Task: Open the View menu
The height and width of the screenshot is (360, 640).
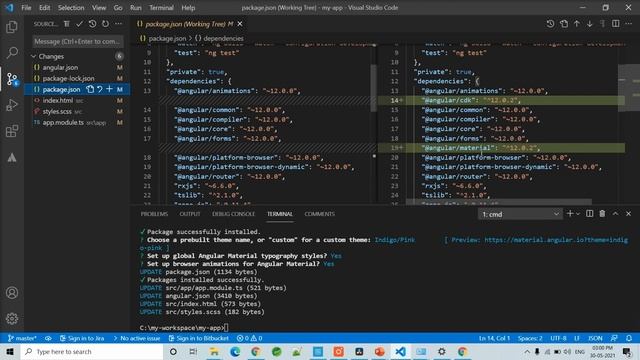Action: tap(99, 8)
